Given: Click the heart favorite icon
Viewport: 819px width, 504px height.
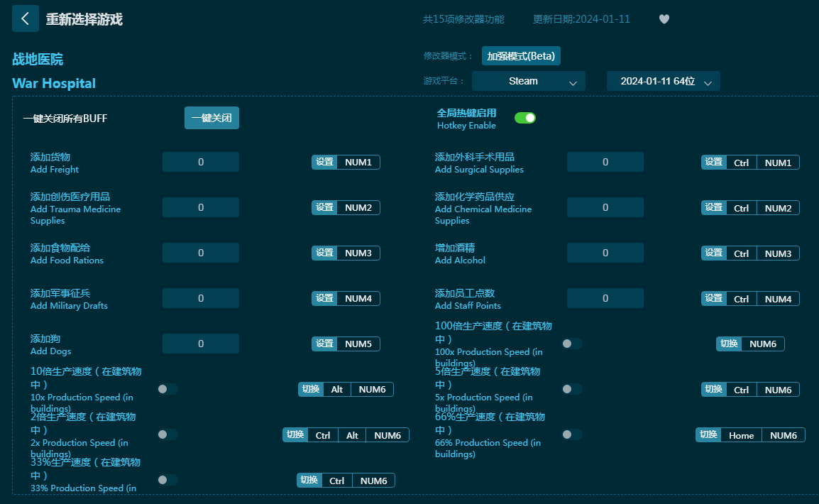Looking at the screenshot, I should coord(664,19).
